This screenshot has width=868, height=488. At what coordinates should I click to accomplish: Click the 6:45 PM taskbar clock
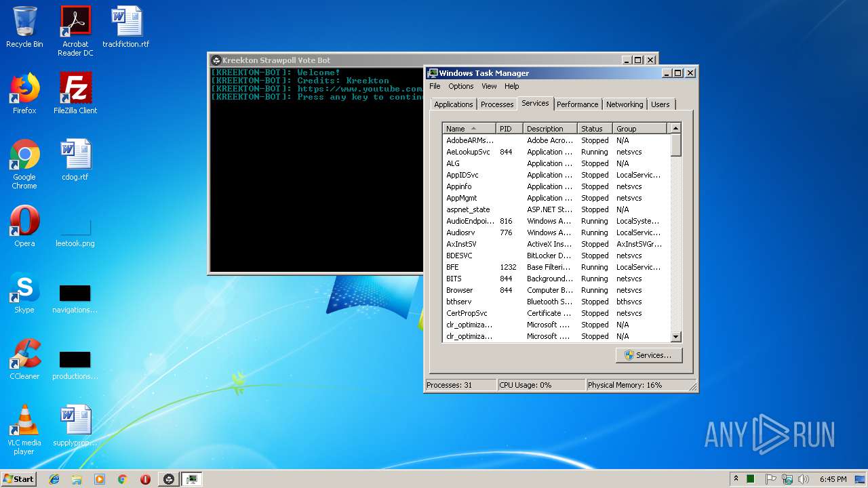[833, 479]
